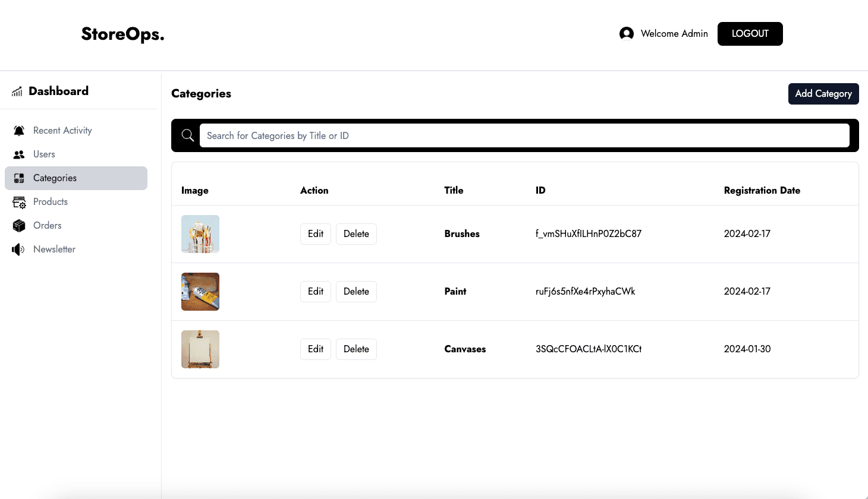Click the magnifying glass search icon
This screenshot has height=499, width=868.
click(188, 135)
